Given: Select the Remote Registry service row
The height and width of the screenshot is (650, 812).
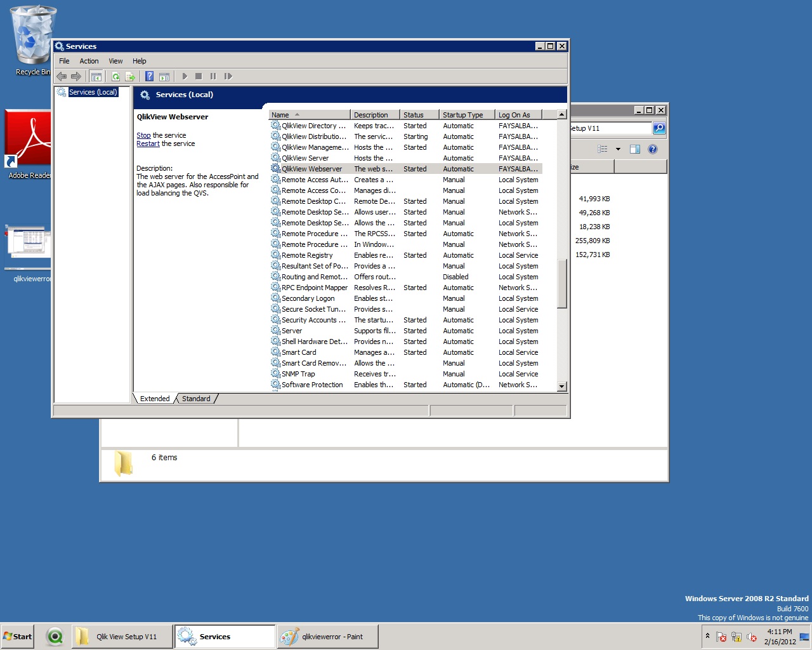Looking at the screenshot, I should 406,255.
